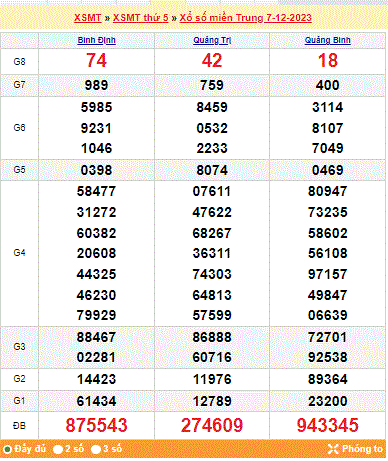Click the G7 number 989

click(x=96, y=85)
